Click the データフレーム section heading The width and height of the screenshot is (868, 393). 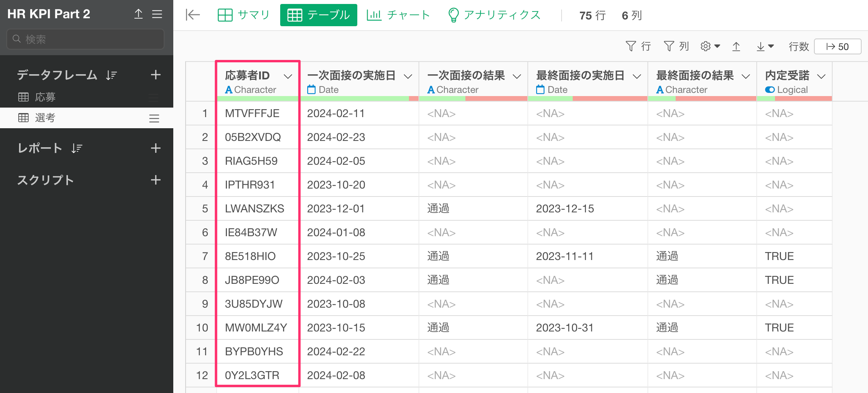click(57, 75)
